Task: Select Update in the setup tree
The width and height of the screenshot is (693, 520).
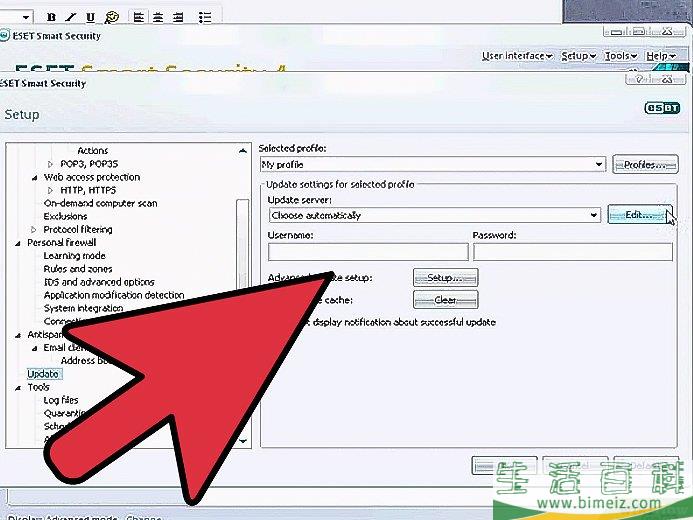Action: [43, 374]
